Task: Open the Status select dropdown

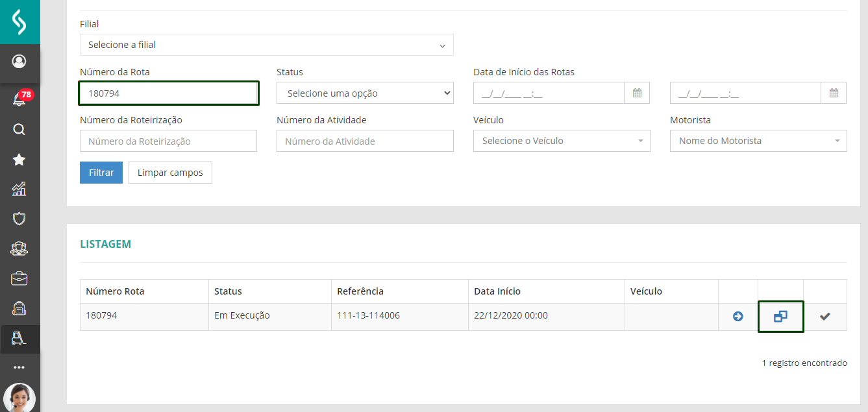Action: 364,93
